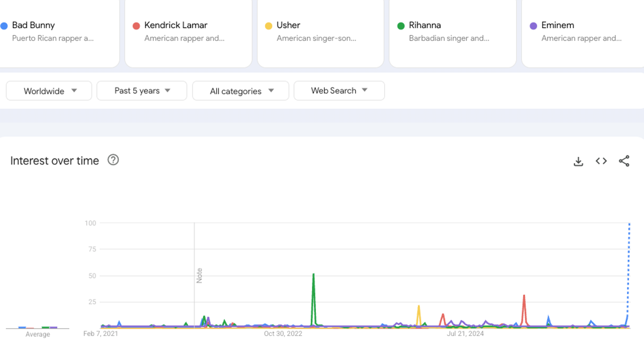Select the Rihanna term card

[x=453, y=32]
